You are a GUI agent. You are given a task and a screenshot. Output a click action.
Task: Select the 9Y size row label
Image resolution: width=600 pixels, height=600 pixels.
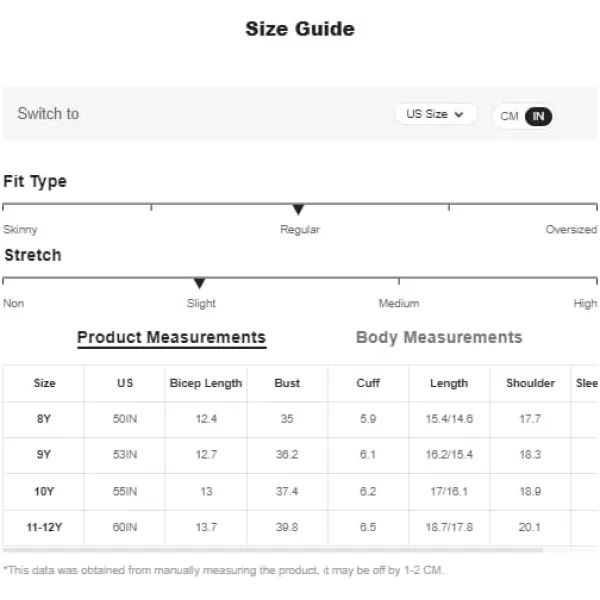pos(44,455)
